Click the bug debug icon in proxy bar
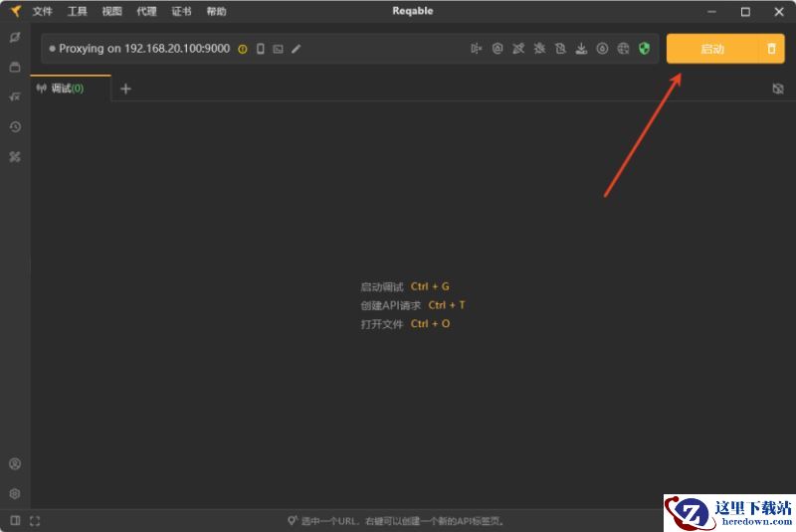The width and height of the screenshot is (796, 532). click(x=539, y=49)
